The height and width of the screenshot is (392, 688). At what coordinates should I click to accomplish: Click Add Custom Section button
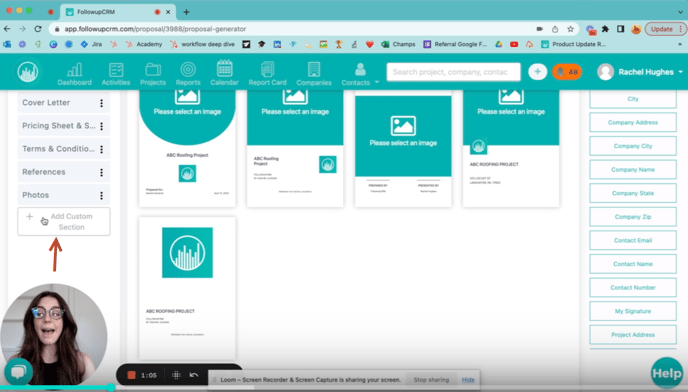click(64, 222)
